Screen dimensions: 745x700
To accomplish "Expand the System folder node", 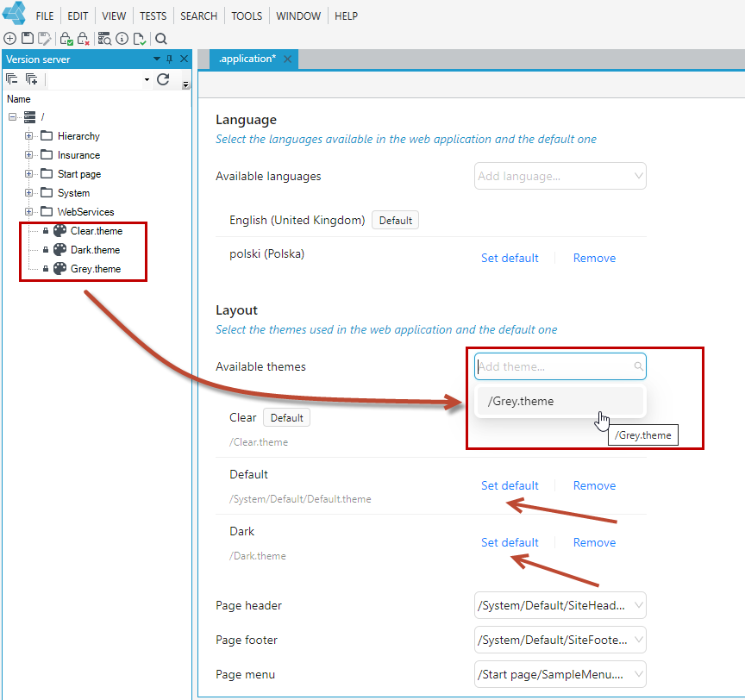I will click(28, 193).
